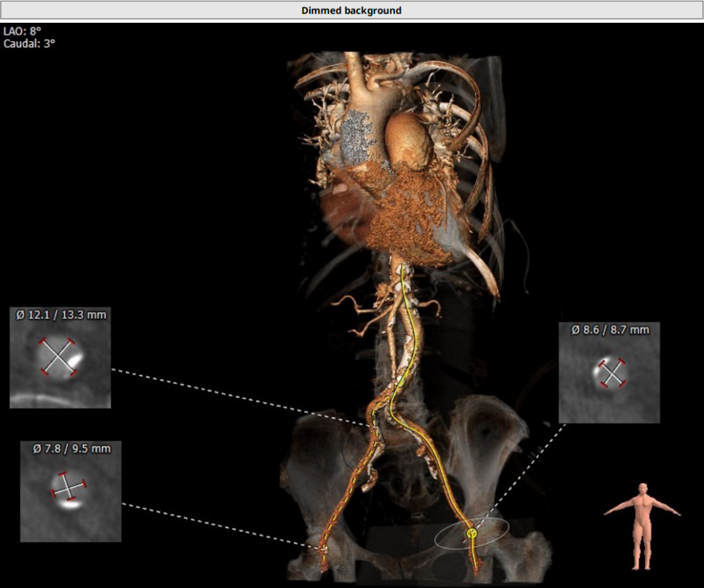Click the yellow centerline in abdominal aorta

click(409, 313)
